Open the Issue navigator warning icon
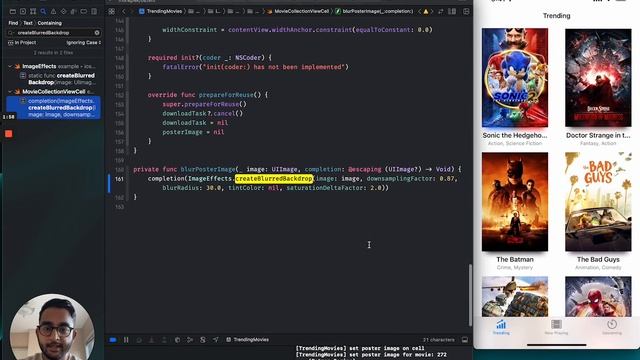 [x=53, y=11]
